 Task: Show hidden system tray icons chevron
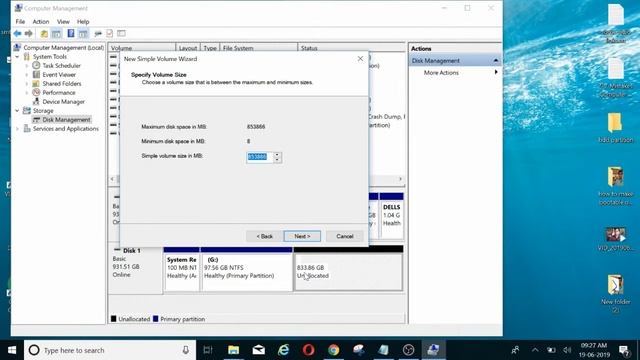tap(535, 350)
